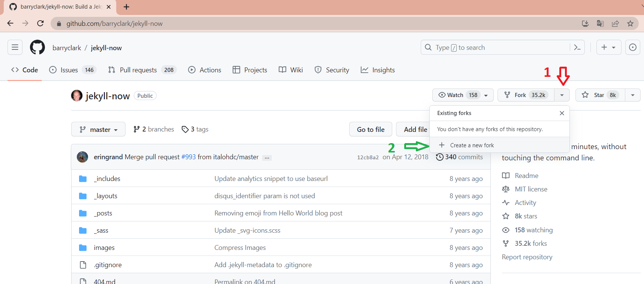Viewport: 644px width, 284px height.
Task: Open the Code tab
Action: [x=25, y=70]
